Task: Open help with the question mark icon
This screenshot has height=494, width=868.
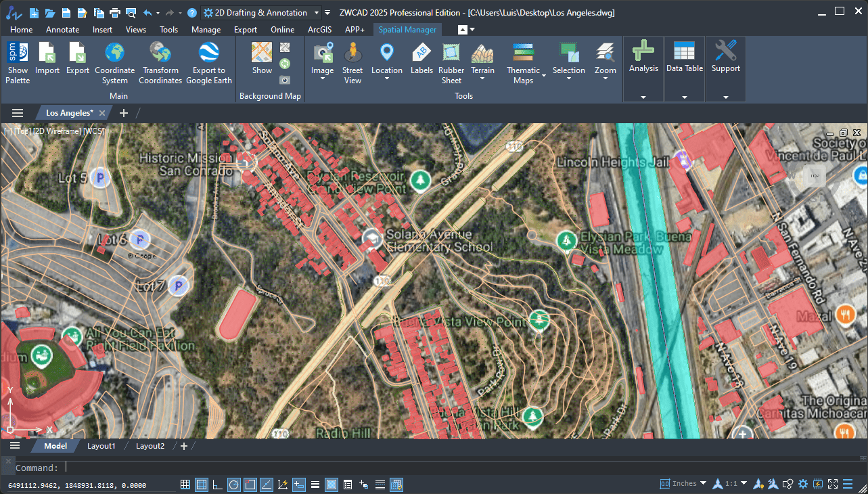Action: coord(192,12)
